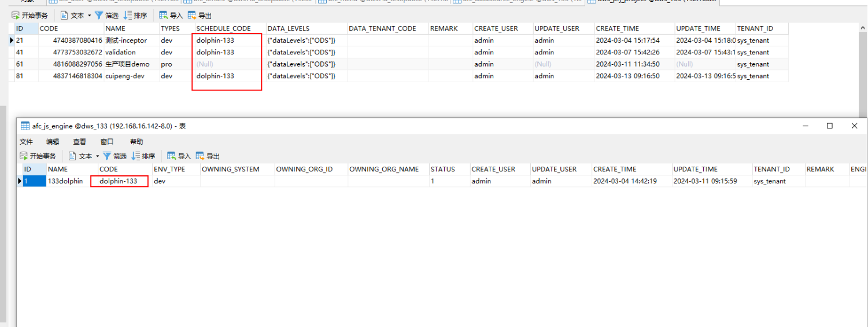This screenshot has width=868, height=327.
Task: Start a transaction in afc_js_engine window toolbar
Action: [38, 156]
